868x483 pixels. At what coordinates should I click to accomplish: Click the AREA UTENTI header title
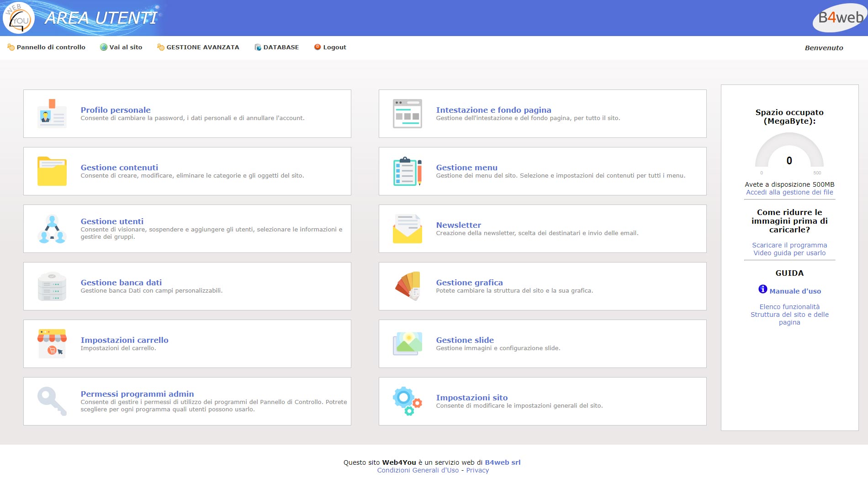pyautogui.click(x=101, y=18)
